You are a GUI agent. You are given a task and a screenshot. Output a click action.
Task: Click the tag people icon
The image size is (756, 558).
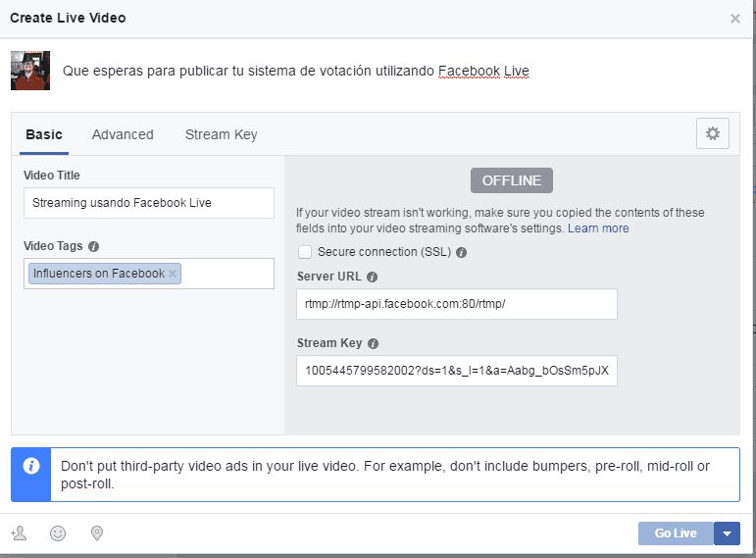pos(19,533)
